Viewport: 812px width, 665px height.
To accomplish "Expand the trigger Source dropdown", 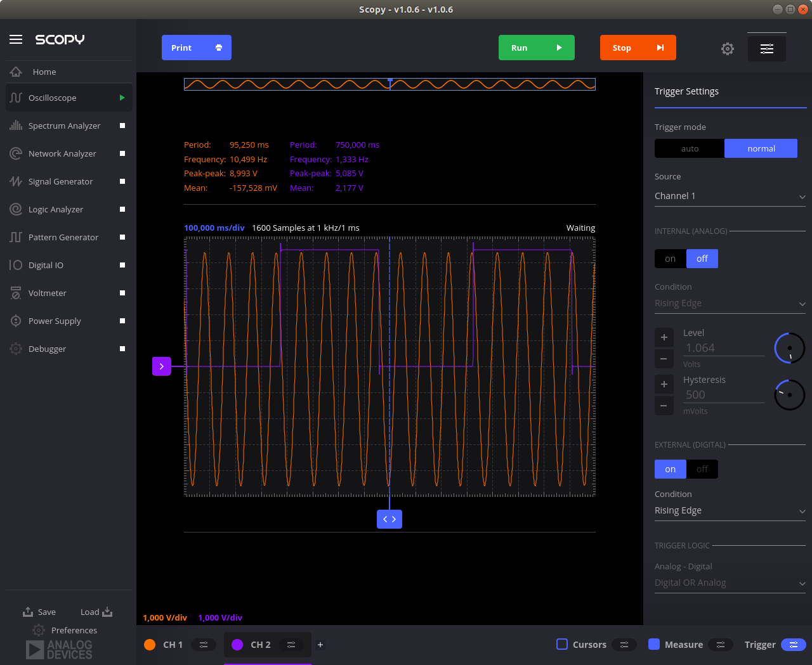I will coord(730,197).
